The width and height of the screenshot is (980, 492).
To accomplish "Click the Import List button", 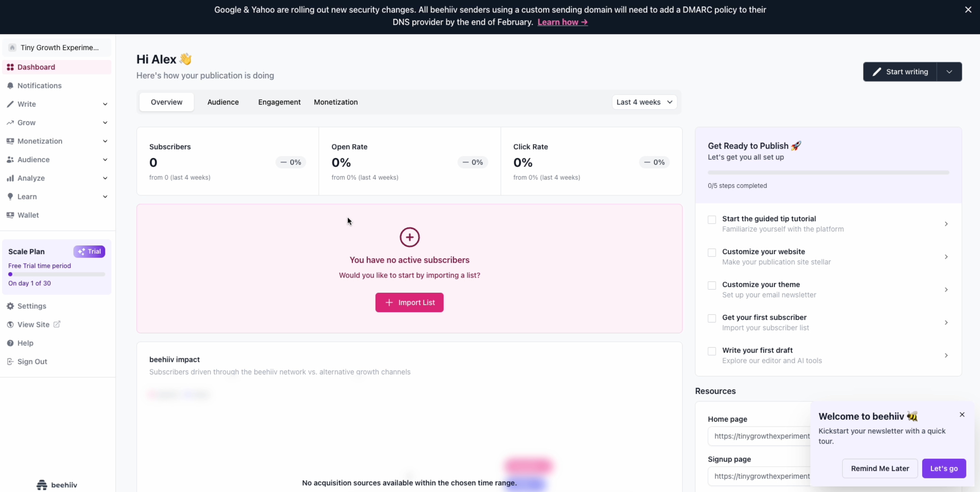I will click(409, 302).
